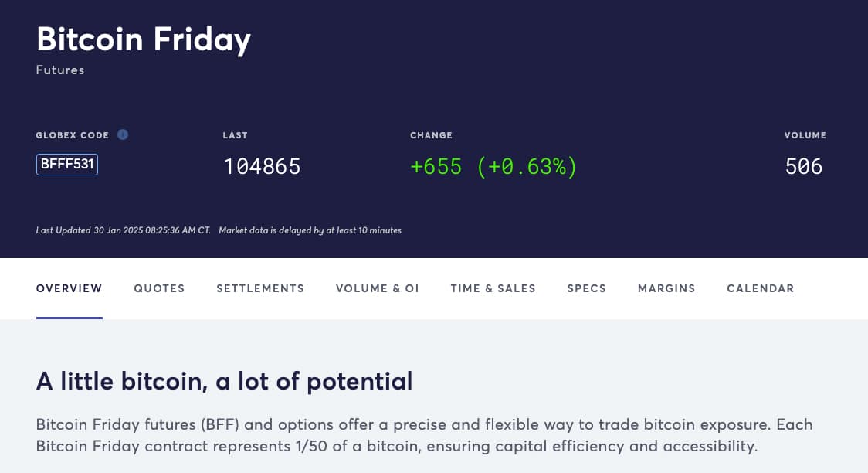The height and width of the screenshot is (473, 868).
Task: Click the VOLUME column label
Action: (x=805, y=135)
